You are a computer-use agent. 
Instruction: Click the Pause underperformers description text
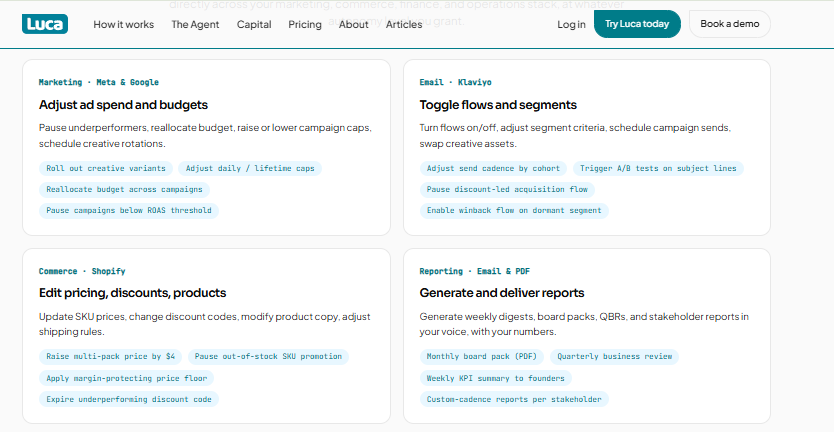tap(205, 136)
